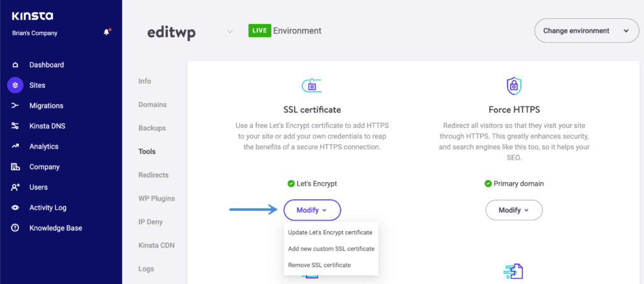Click the SSL certificate padlock icon
Screen dimensions: 644x284
click(x=311, y=85)
